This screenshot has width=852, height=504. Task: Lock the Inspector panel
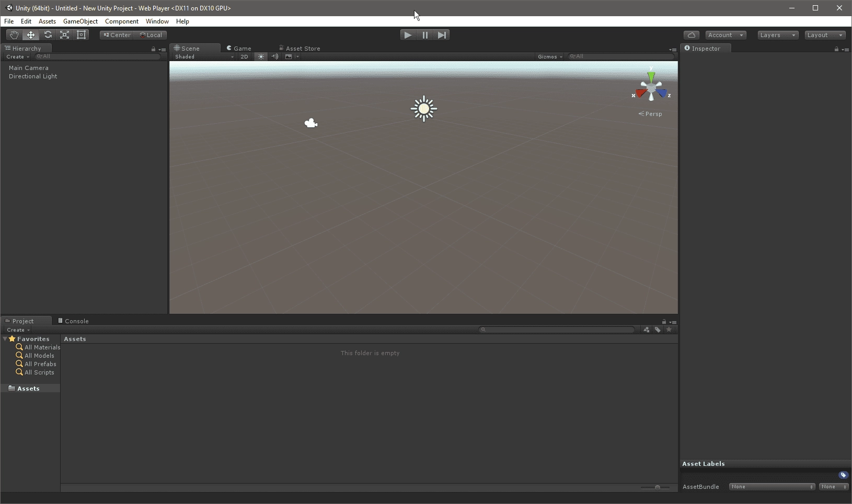point(836,49)
